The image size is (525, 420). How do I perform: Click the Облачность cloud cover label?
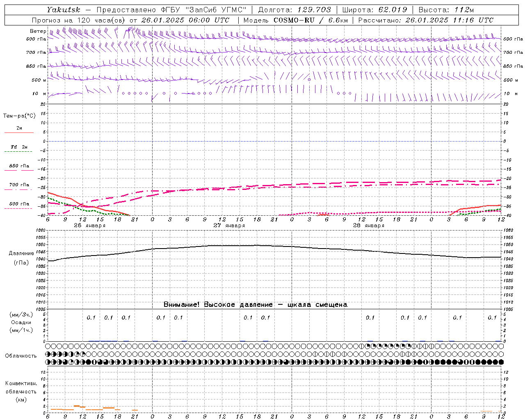[21, 356]
